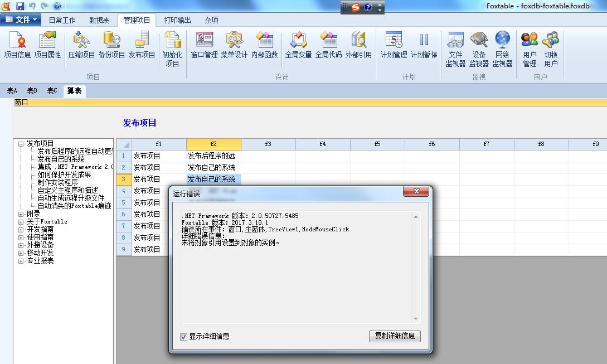Click cell 发布后程序的远 in row 1

[x=213, y=156]
